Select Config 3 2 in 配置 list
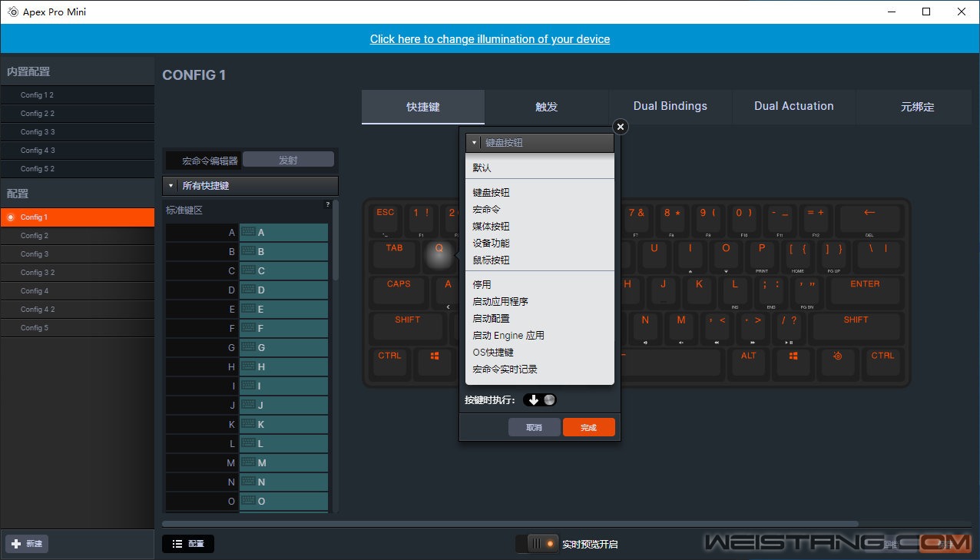 [x=77, y=273]
